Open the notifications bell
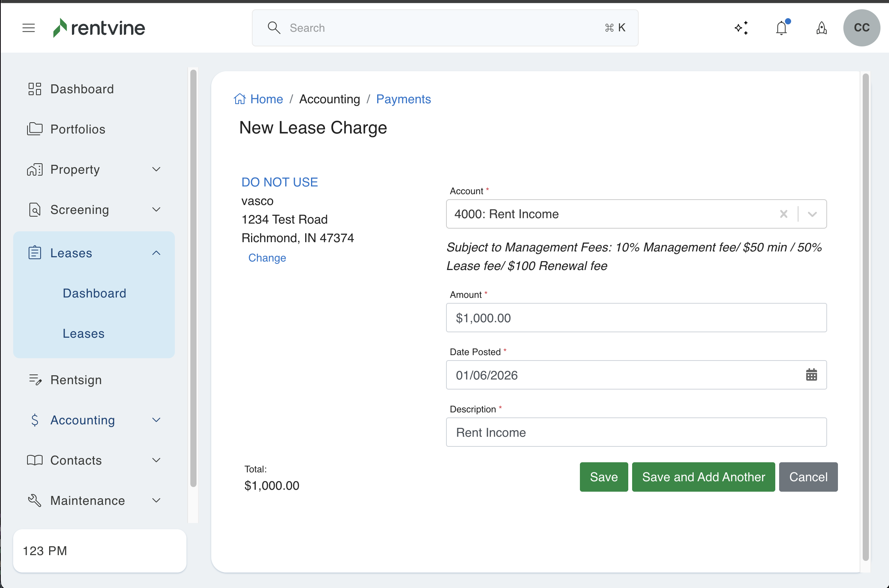 (781, 28)
